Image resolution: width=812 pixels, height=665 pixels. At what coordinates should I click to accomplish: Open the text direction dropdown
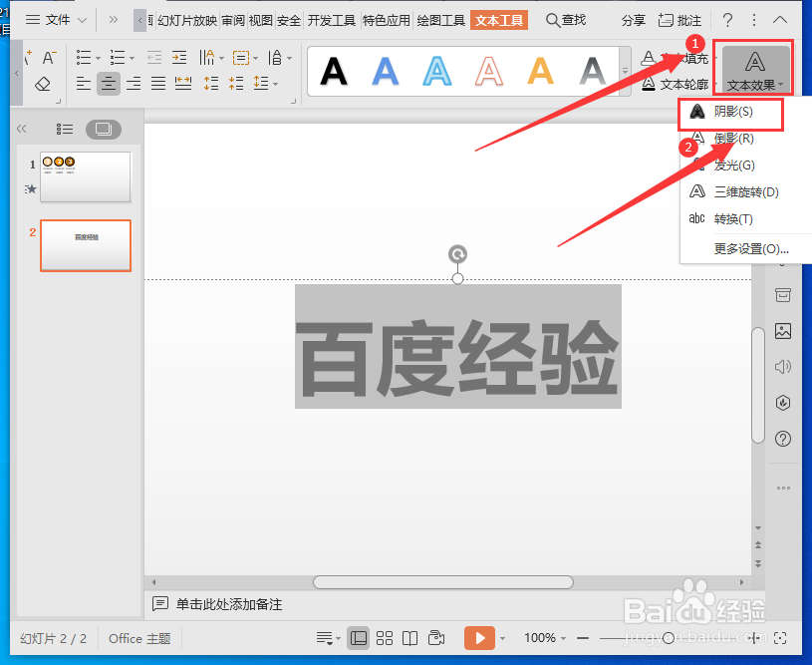point(211,57)
